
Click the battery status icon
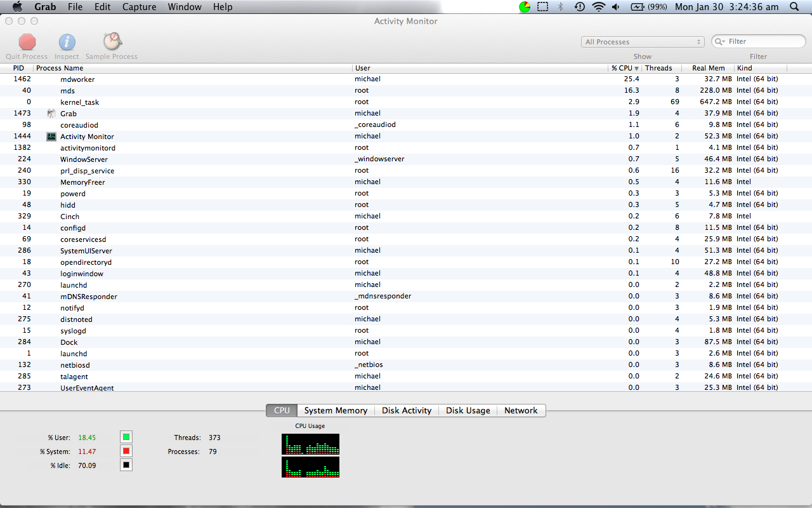[x=638, y=7]
